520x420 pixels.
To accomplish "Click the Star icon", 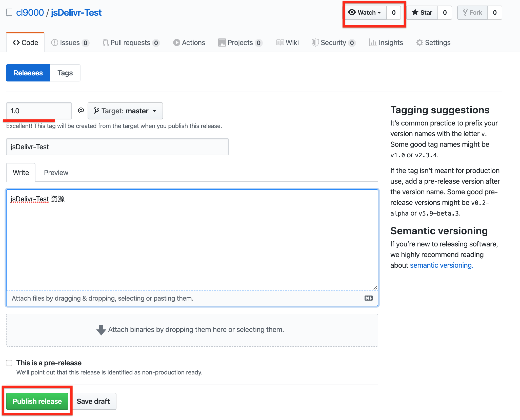I will pyautogui.click(x=415, y=12).
